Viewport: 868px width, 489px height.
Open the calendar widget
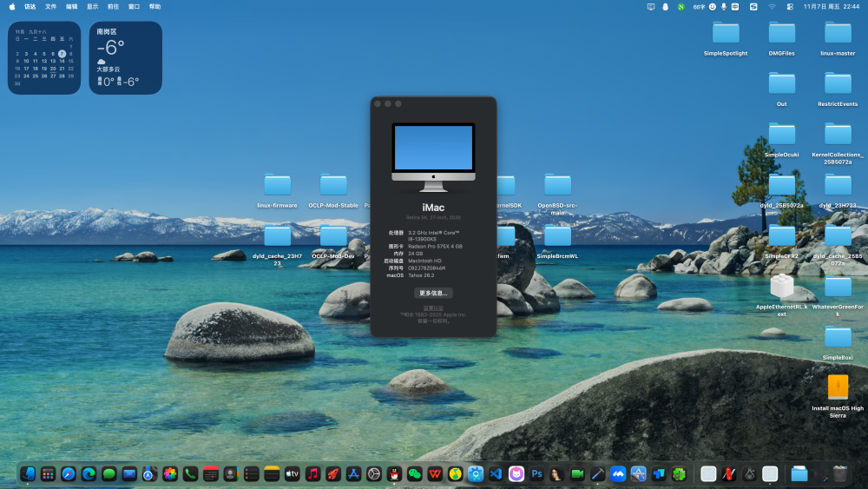[x=44, y=57]
